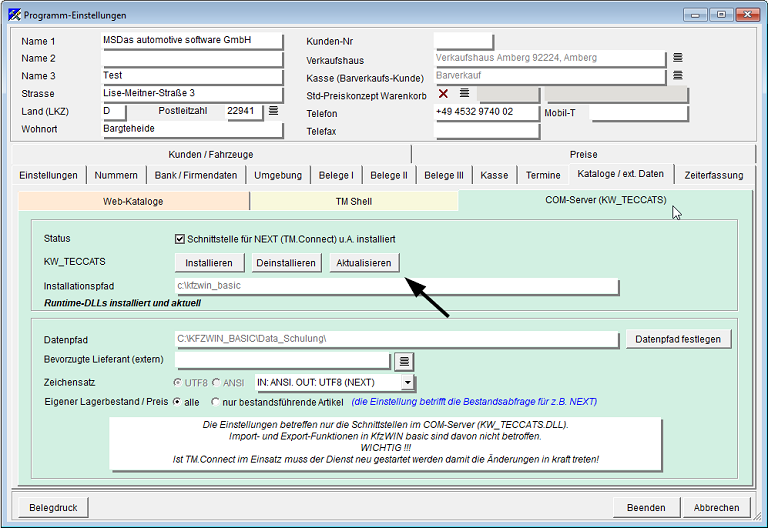Toggle Schnittstelle für NEXT installiert checkbox

point(179,239)
